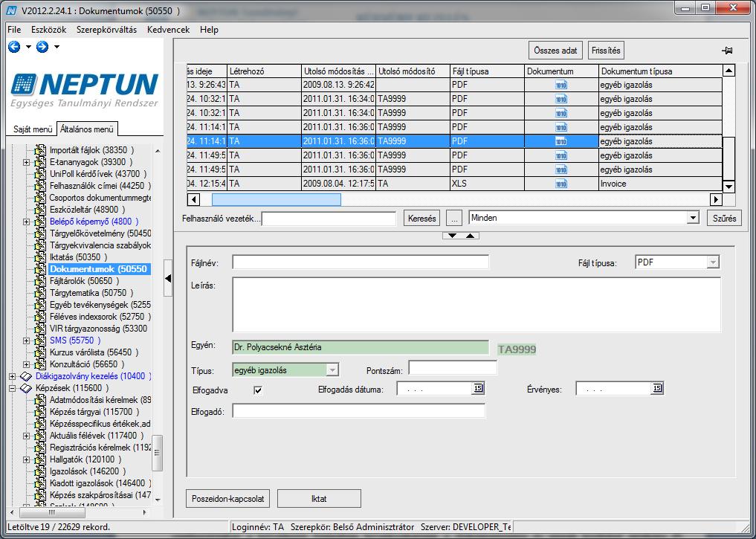
Task: Click the Keresés button
Action: pos(422,218)
